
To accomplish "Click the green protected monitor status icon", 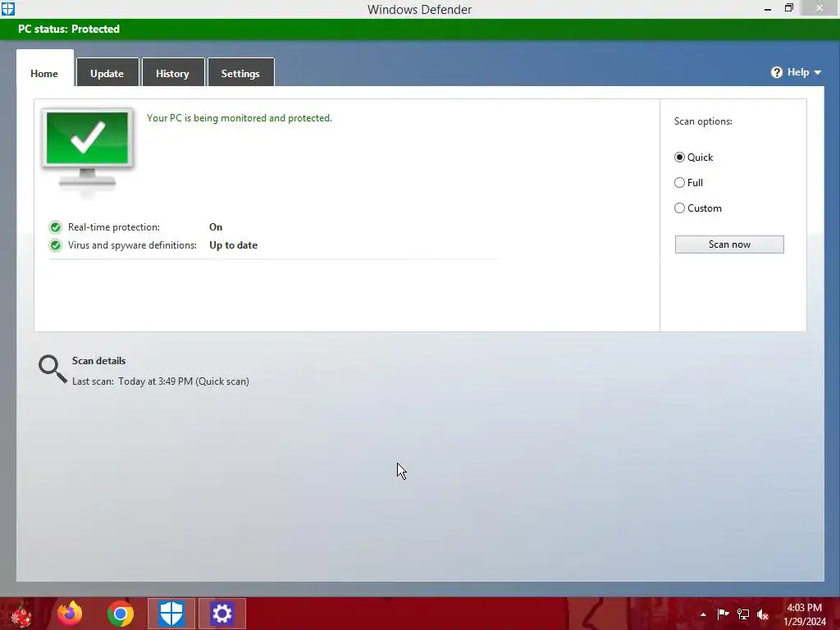I will pyautogui.click(x=87, y=148).
